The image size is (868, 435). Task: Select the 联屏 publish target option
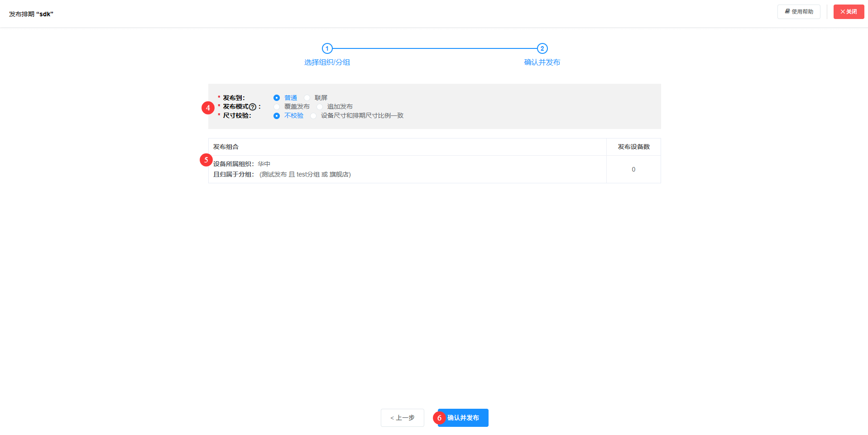pos(307,98)
